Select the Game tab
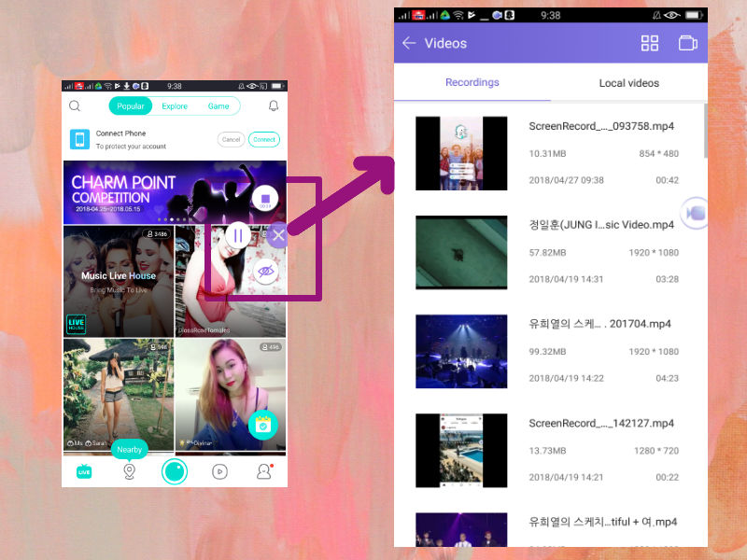Screen dimensions: 747x560 (x=218, y=106)
